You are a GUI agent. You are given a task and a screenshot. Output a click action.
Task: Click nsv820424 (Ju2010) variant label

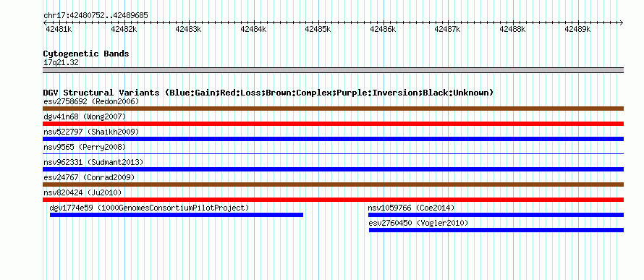(82, 192)
